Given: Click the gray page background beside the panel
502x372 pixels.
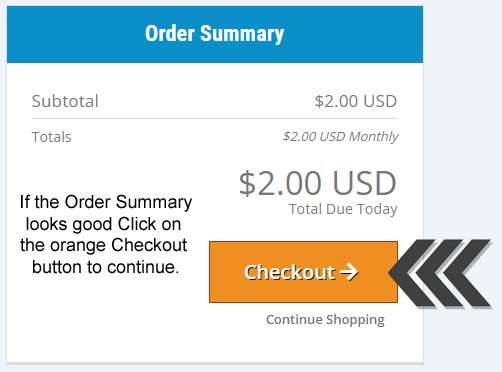Looking at the screenshot, I should click(463, 117).
